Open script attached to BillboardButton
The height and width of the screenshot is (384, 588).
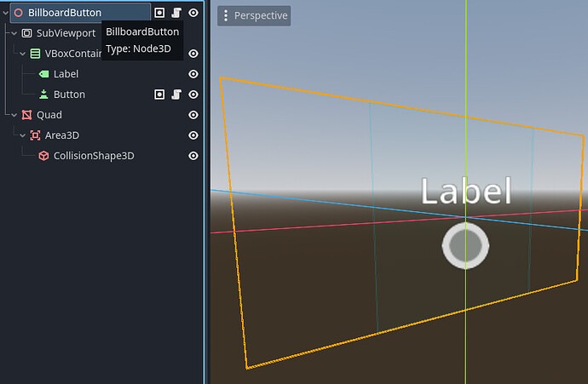tap(176, 13)
